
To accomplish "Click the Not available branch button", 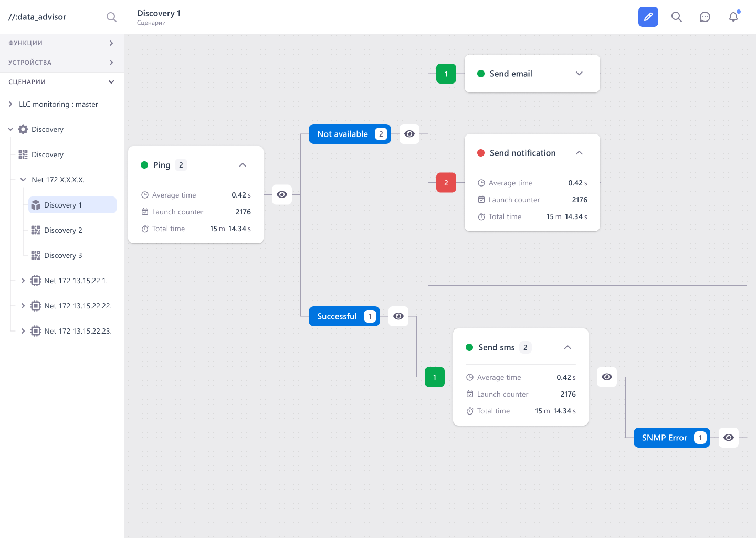I will tap(350, 134).
